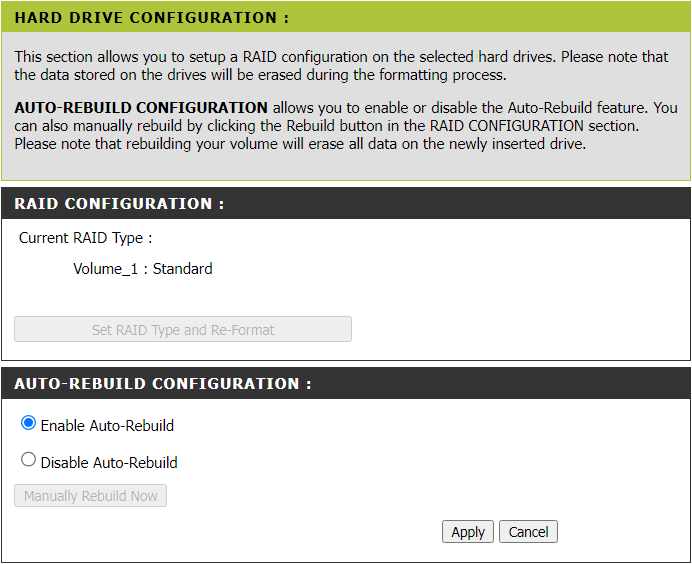Click the Apply button
692x564 pixels.
(467, 532)
